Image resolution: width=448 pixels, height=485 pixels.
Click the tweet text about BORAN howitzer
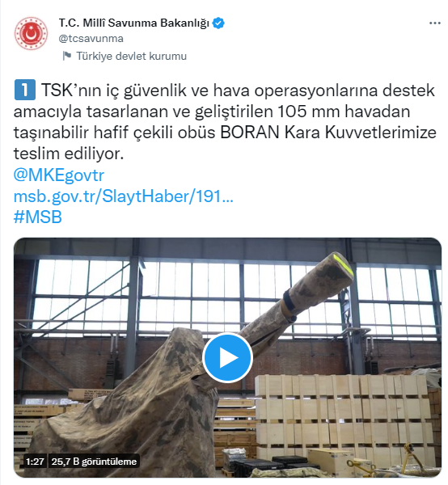point(225,122)
